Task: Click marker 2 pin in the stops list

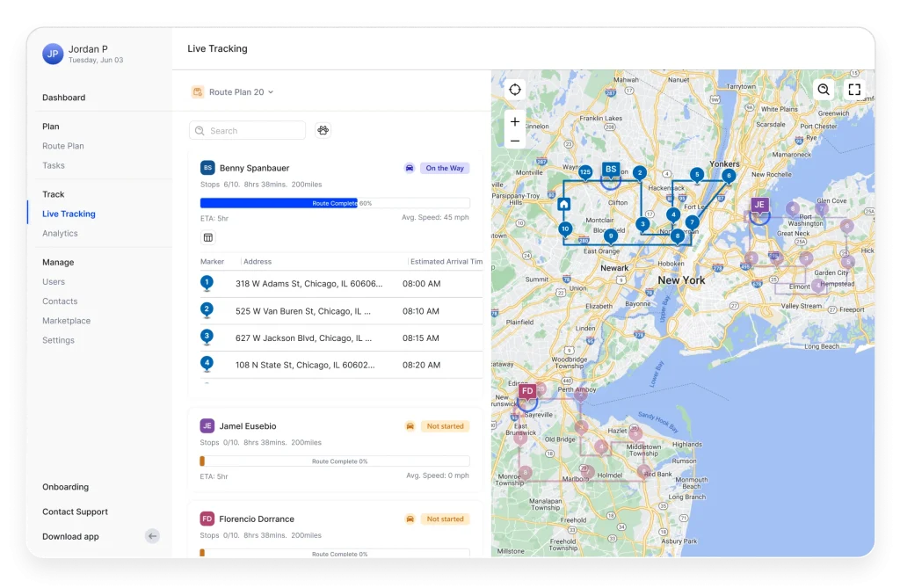Action: pos(207,310)
